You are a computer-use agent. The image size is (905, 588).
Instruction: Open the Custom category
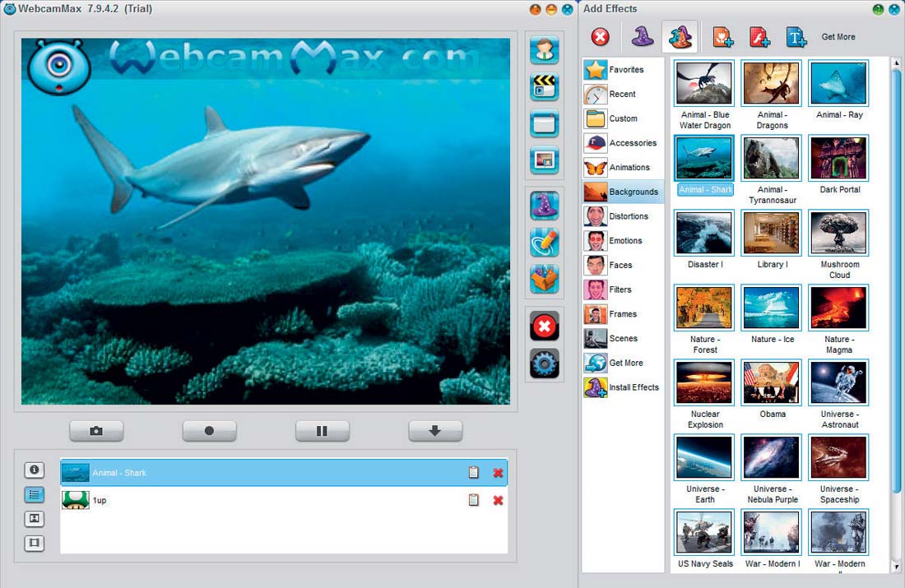click(623, 118)
